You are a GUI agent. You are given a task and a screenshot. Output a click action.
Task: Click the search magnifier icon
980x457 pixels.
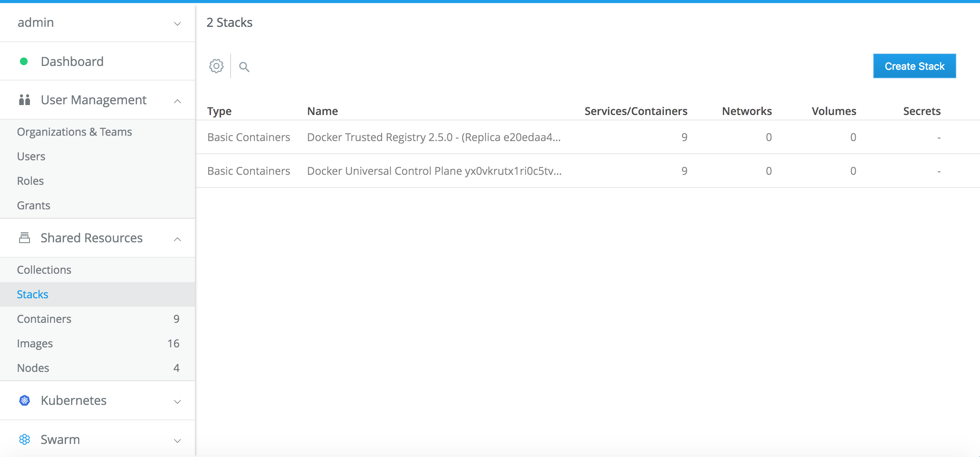pyautogui.click(x=244, y=67)
